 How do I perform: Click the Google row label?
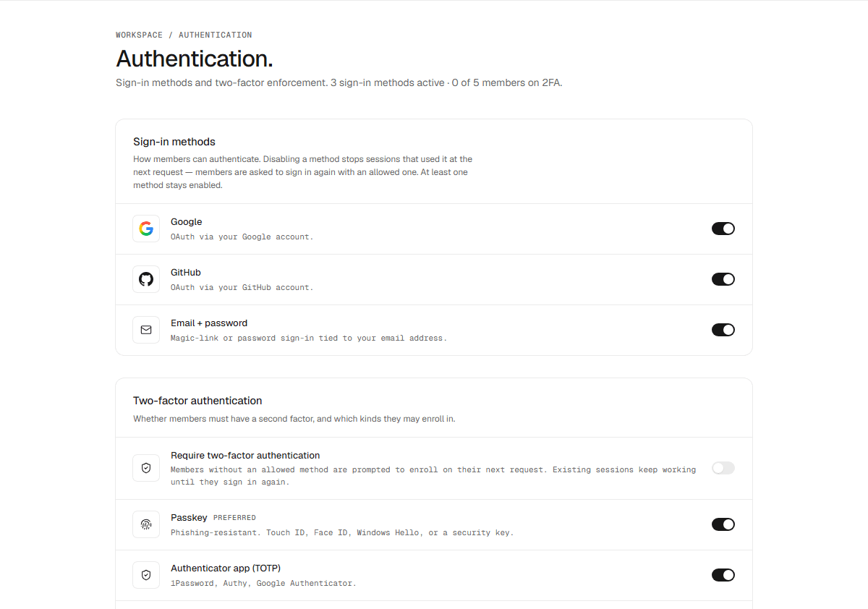pos(187,222)
